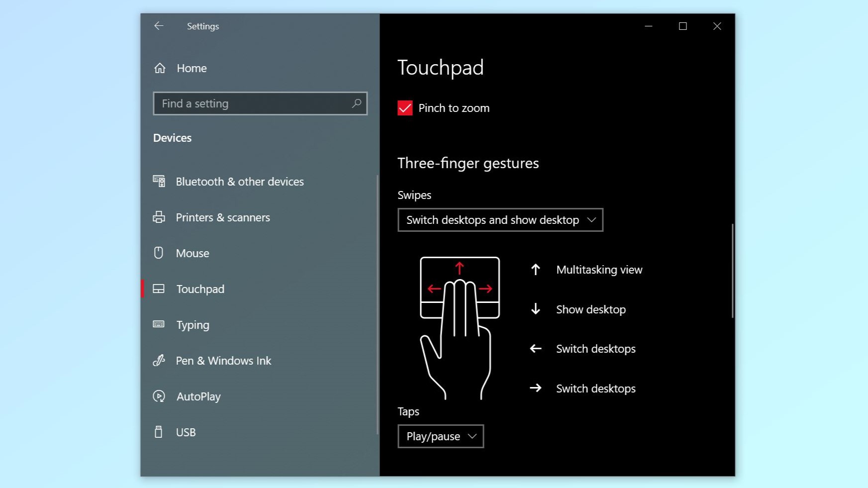Open the Touchpad settings page
Image resolution: width=868 pixels, height=488 pixels.
[x=200, y=289]
